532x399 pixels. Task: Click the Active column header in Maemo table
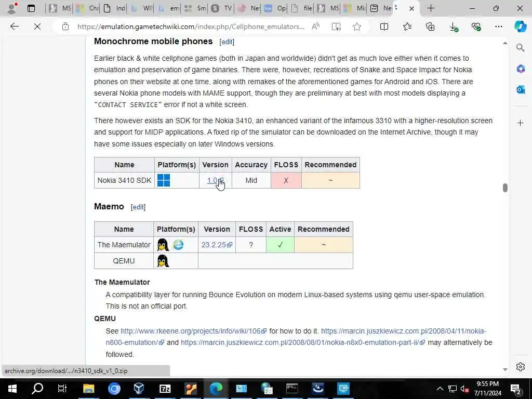pyautogui.click(x=280, y=229)
